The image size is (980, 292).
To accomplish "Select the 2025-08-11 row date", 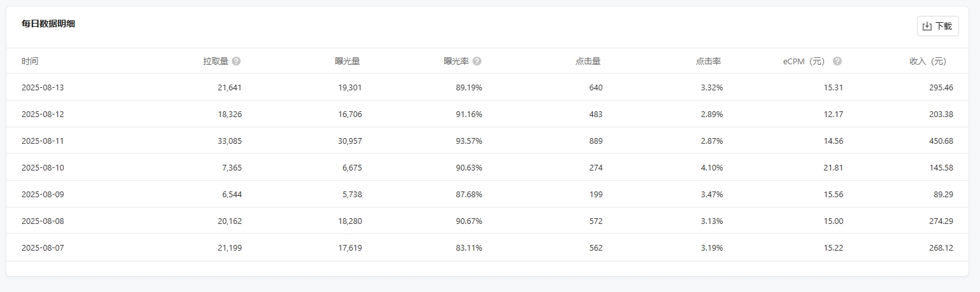I will [x=43, y=141].
